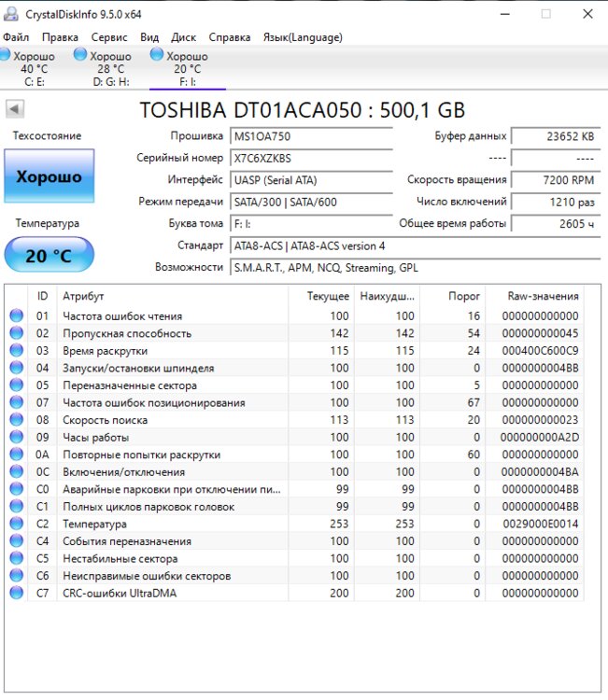Select the Часы работы attribute row
The height and width of the screenshot is (700, 608).
coord(96,438)
